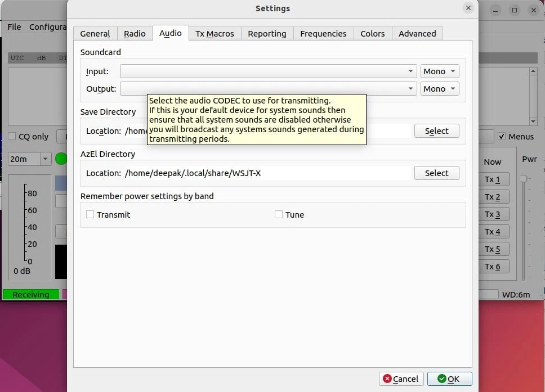Expand the Output channel Mono dropdown

pos(440,89)
